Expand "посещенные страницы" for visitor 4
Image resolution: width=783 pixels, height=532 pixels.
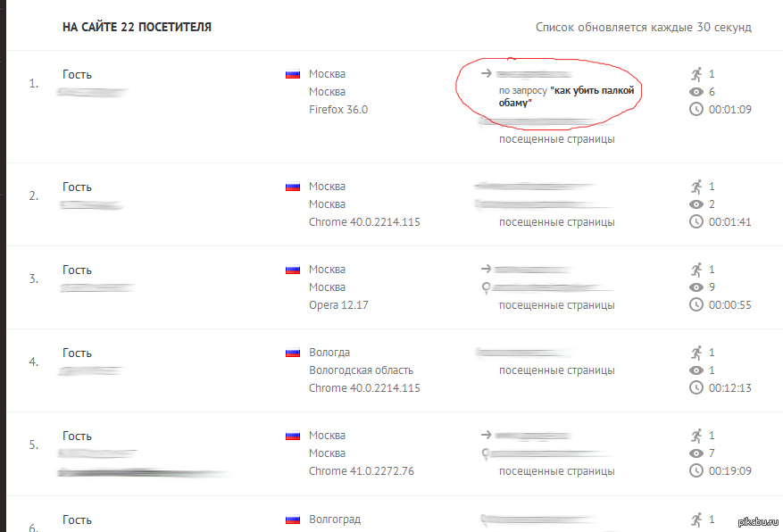[x=556, y=370]
